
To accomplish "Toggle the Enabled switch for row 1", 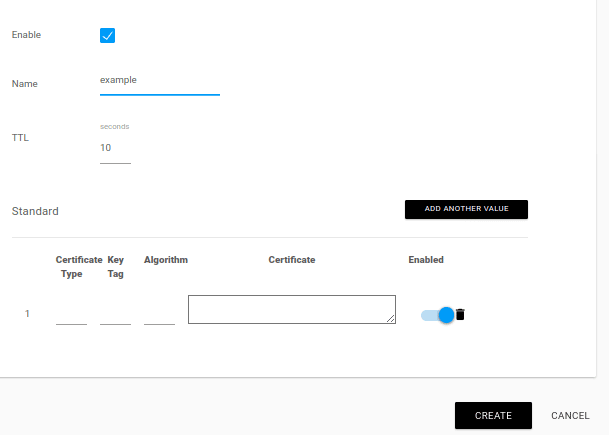I will pyautogui.click(x=438, y=315).
